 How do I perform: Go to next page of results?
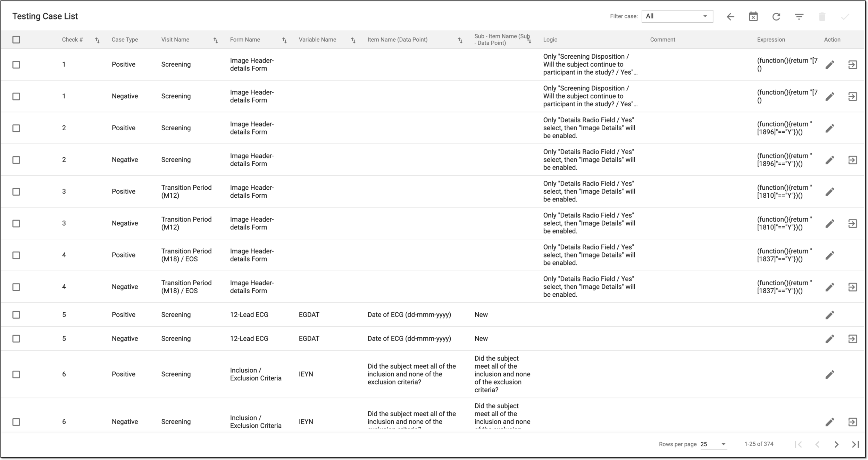coord(836,444)
